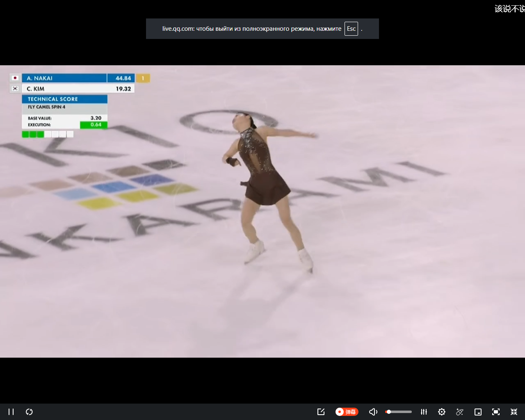The image size is (525, 420).
Task: Click the sparkle wand effects icon
Action: [x=460, y=412]
